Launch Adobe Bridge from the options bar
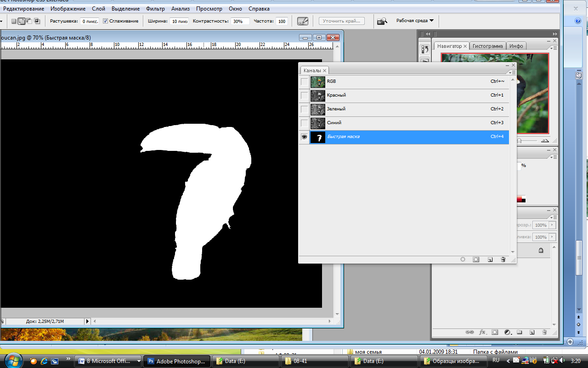Viewport: 588px width, 368px height. pyautogui.click(x=382, y=21)
